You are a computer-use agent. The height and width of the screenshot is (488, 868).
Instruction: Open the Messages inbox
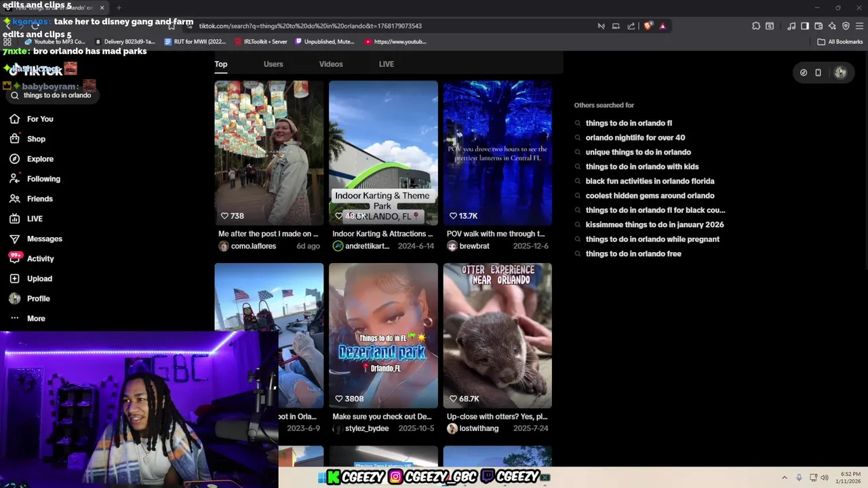coord(36,239)
